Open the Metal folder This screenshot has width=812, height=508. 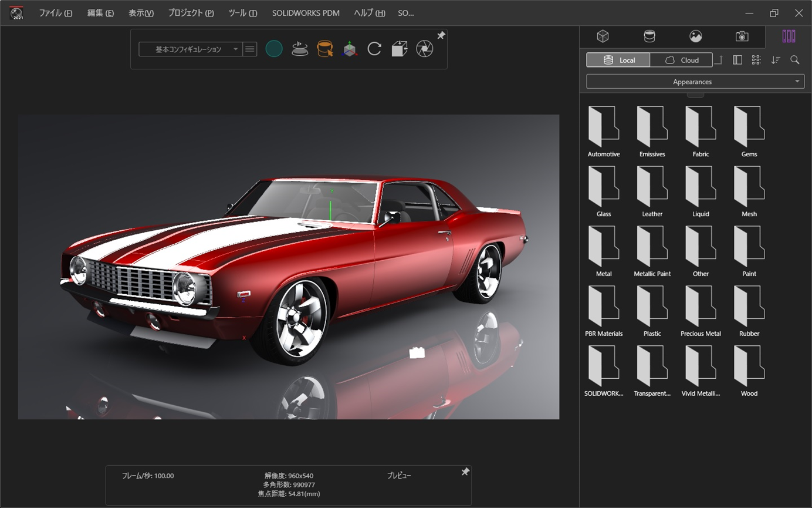tap(604, 251)
